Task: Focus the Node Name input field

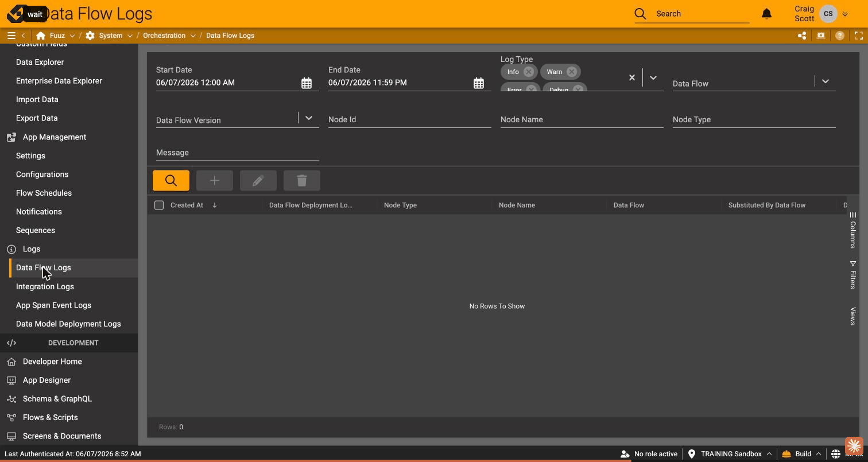Action: pos(582,119)
